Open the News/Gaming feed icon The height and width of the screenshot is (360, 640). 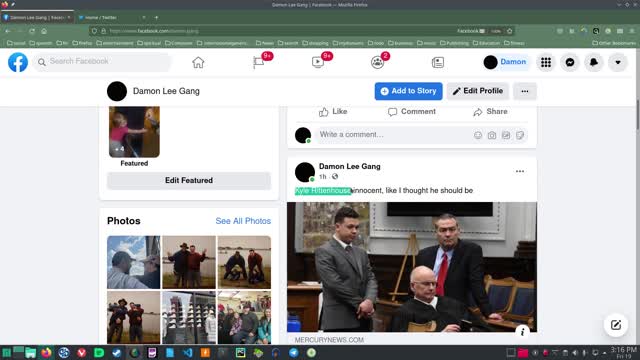point(438,62)
